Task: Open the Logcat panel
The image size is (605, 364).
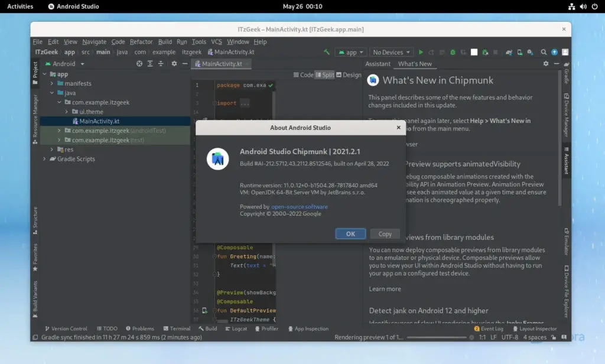Action: coord(236,329)
